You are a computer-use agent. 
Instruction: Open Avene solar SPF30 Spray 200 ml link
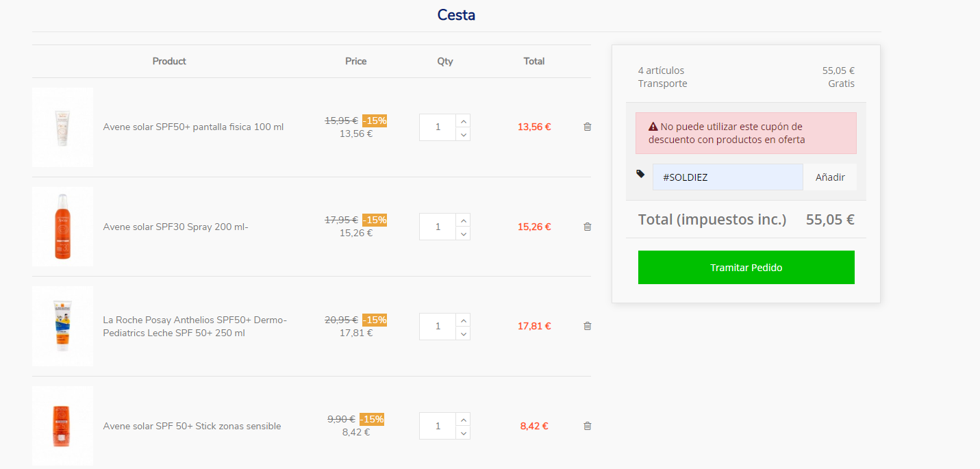point(175,227)
